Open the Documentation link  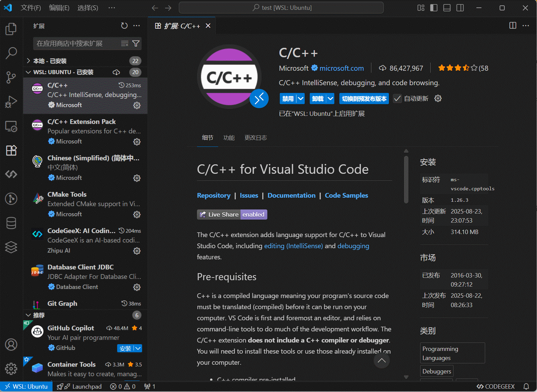point(292,195)
